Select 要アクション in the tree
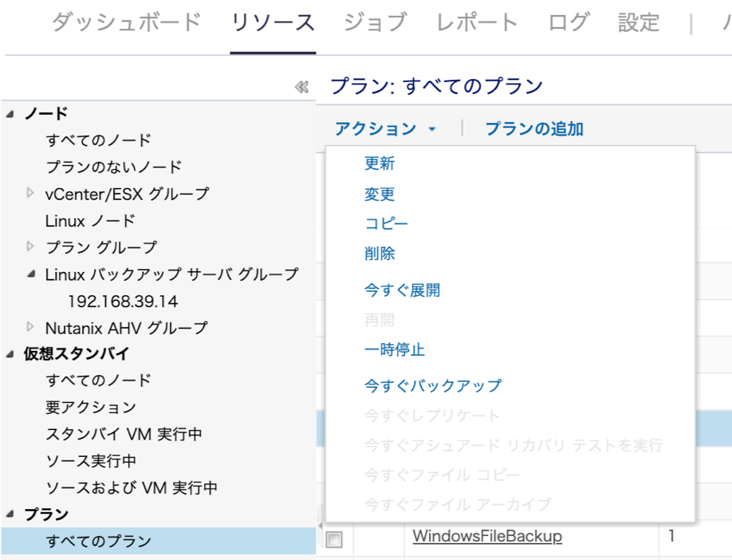The image size is (732, 560). pos(91,408)
